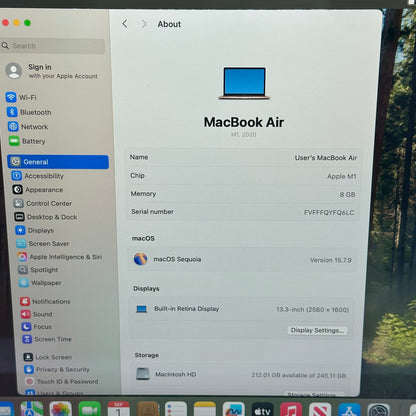Open Maps from the Dock
This screenshot has width=416, height=416.
click(x=32, y=409)
